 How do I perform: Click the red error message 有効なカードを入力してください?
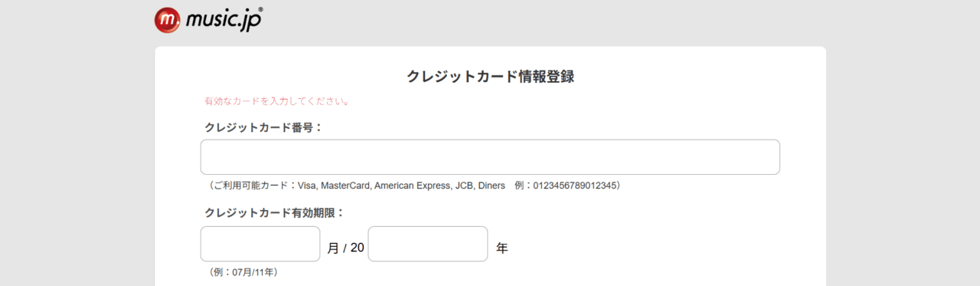point(277,101)
